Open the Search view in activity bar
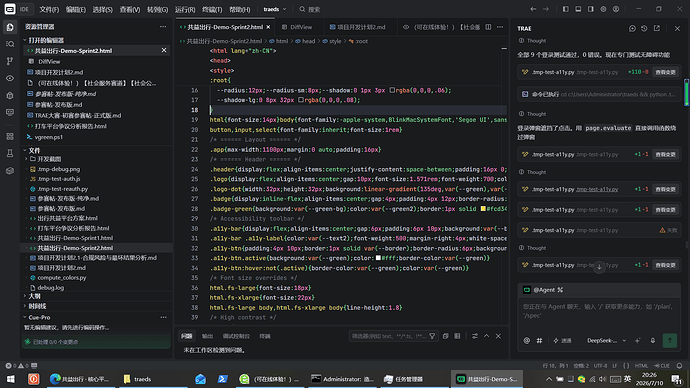690x388 pixels. (x=10, y=44)
